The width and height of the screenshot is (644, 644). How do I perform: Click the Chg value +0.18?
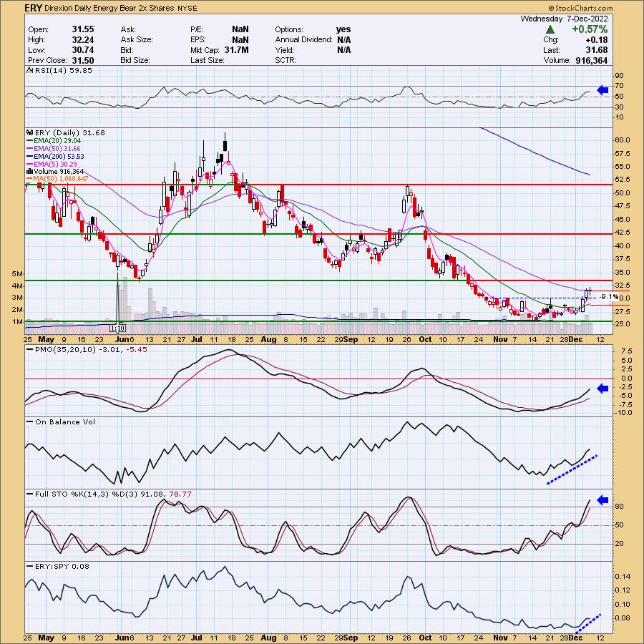597,40
